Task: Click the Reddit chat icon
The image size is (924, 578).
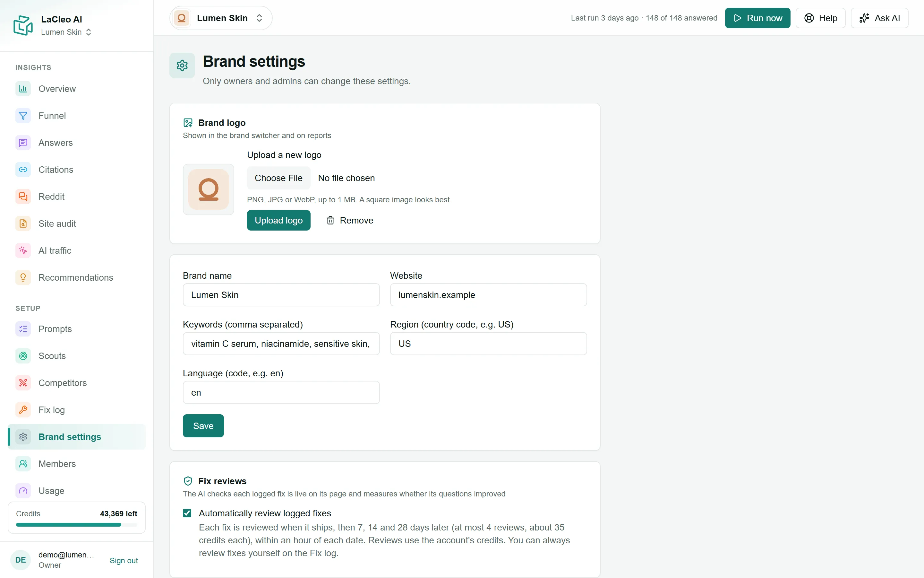Action: [x=23, y=197]
